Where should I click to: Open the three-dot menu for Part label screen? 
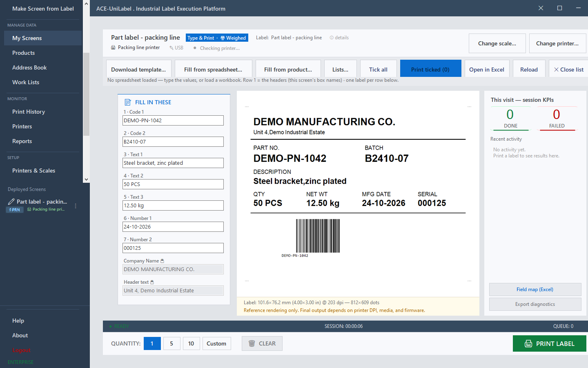click(x=76, y=206)
